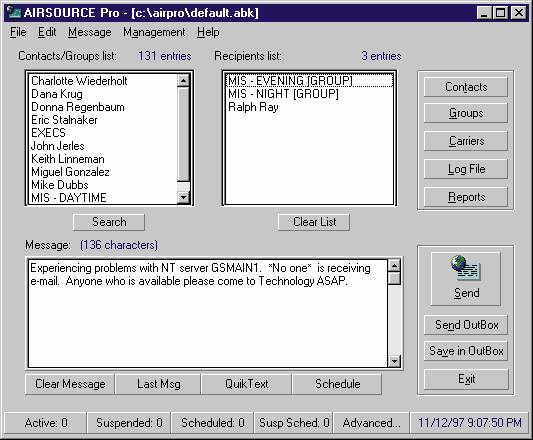Image resolution: width=533 pixels, height=440 pixels.
Task: Close the AIRSOURCE Pro window
Action: 519,13
